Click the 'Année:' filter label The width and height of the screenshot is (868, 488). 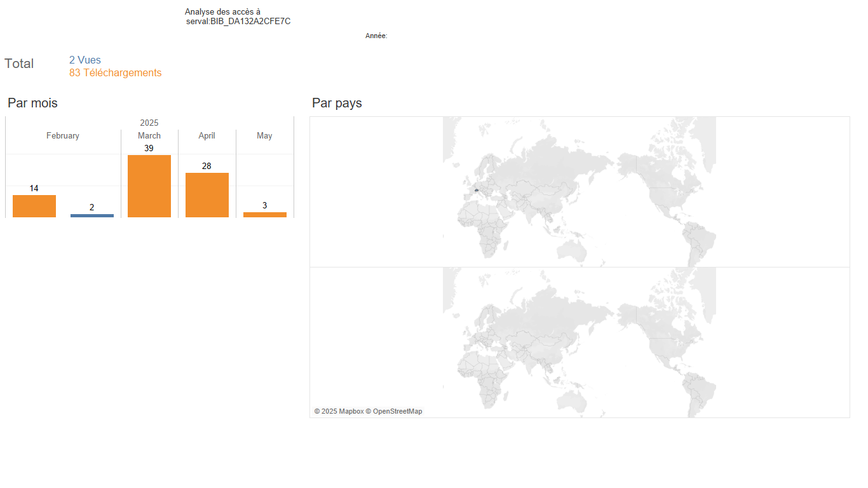(376, 36)
